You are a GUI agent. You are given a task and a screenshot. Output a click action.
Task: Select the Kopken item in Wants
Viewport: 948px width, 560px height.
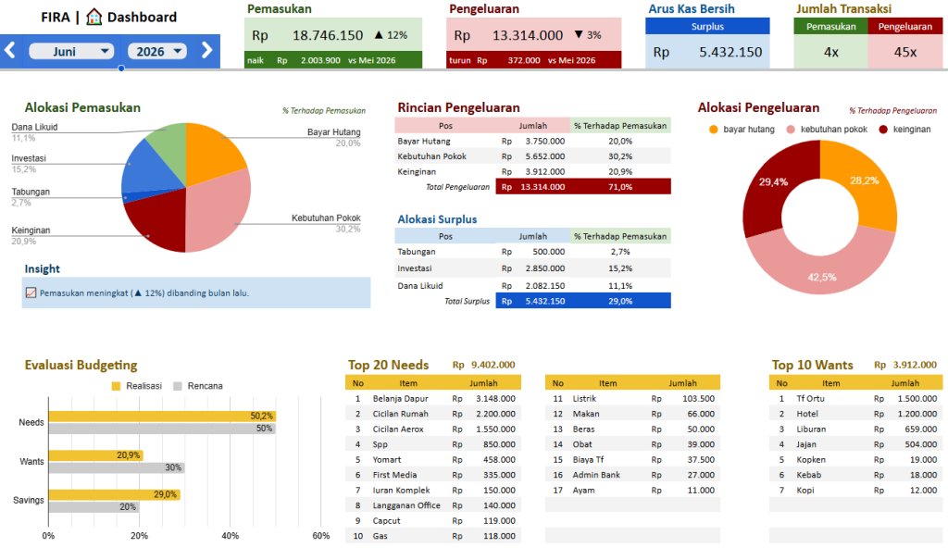(811, 460)
